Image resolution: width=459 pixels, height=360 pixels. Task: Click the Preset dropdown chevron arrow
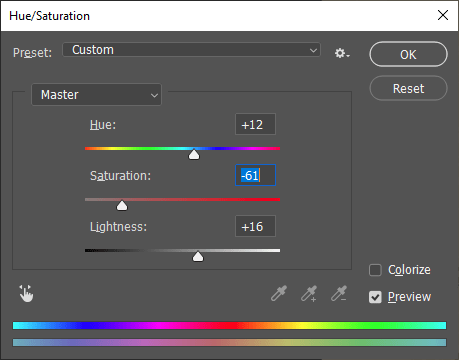click(x=313, y=51)
